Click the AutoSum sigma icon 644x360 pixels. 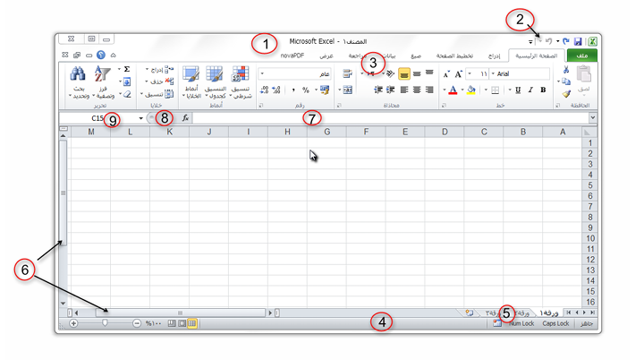point(127,69)
